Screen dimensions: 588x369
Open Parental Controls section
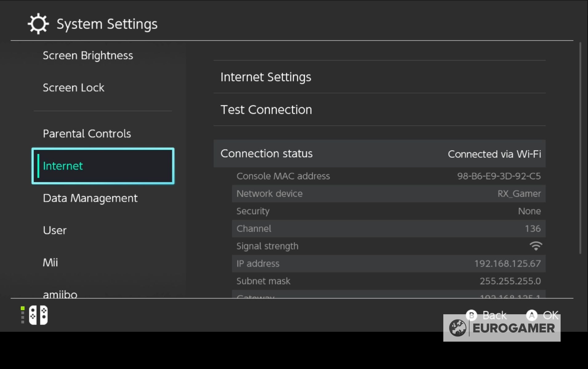coord(87,133)
